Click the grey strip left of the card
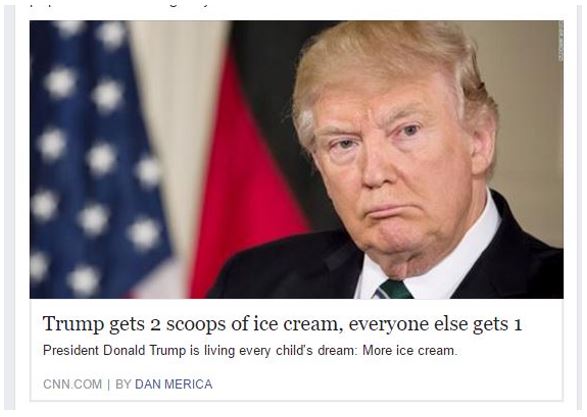 (x=9, y=208)
